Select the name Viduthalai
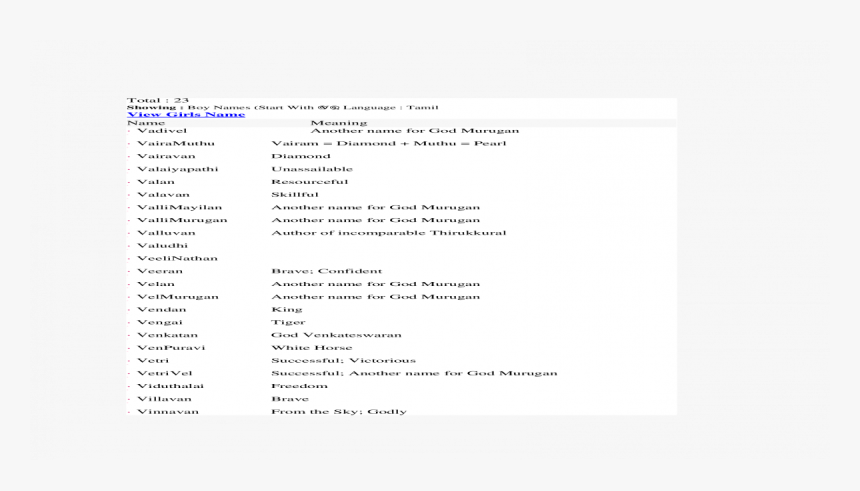 coord(170,386)
